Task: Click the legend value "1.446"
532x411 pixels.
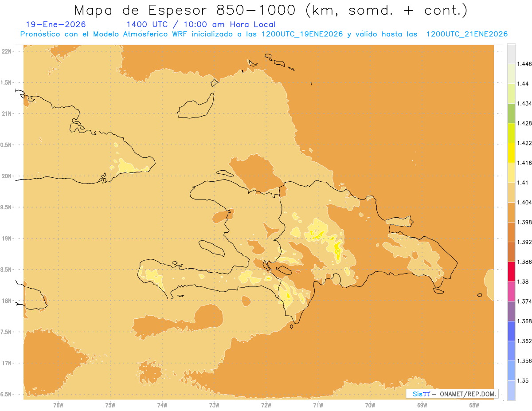Action: tap(524, 64)
